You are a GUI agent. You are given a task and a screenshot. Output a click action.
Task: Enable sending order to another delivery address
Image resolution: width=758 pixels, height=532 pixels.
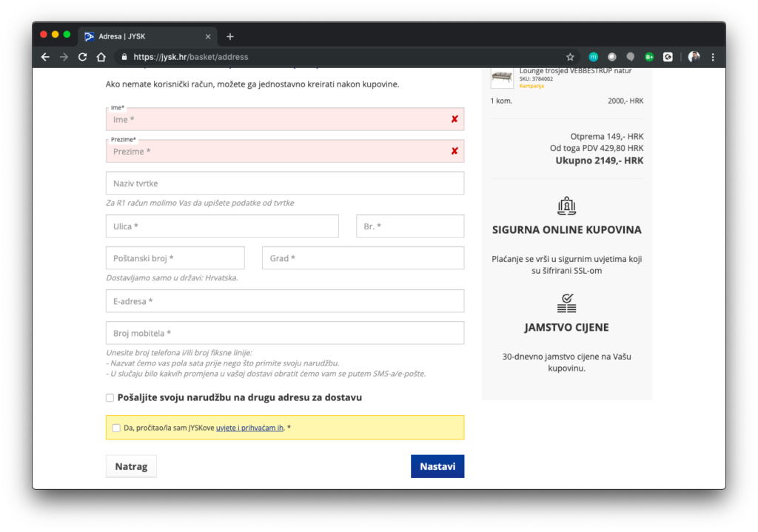110,398
